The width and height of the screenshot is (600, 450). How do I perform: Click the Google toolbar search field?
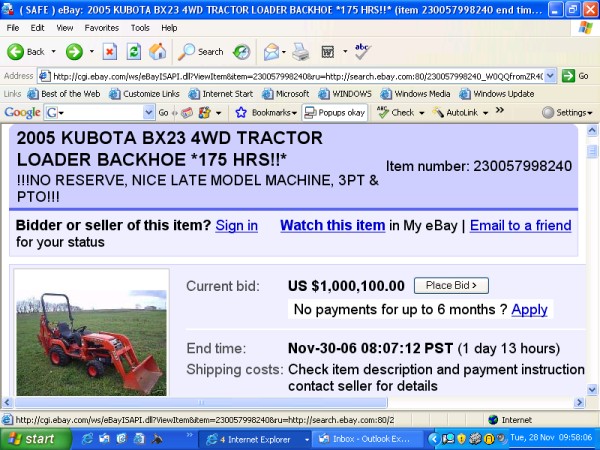[100, 112]
